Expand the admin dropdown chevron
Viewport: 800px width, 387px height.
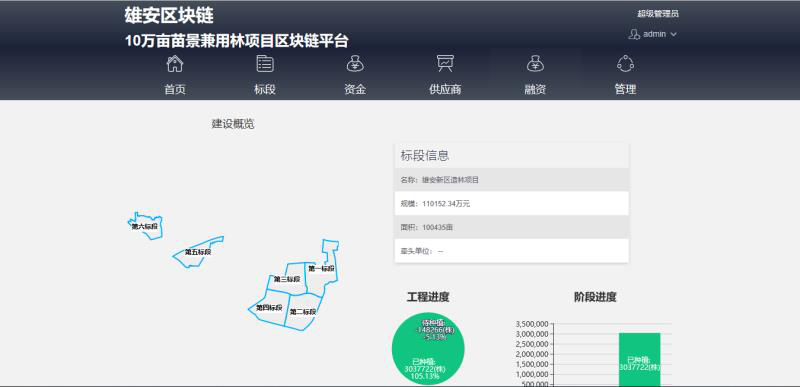pos(673,35)
